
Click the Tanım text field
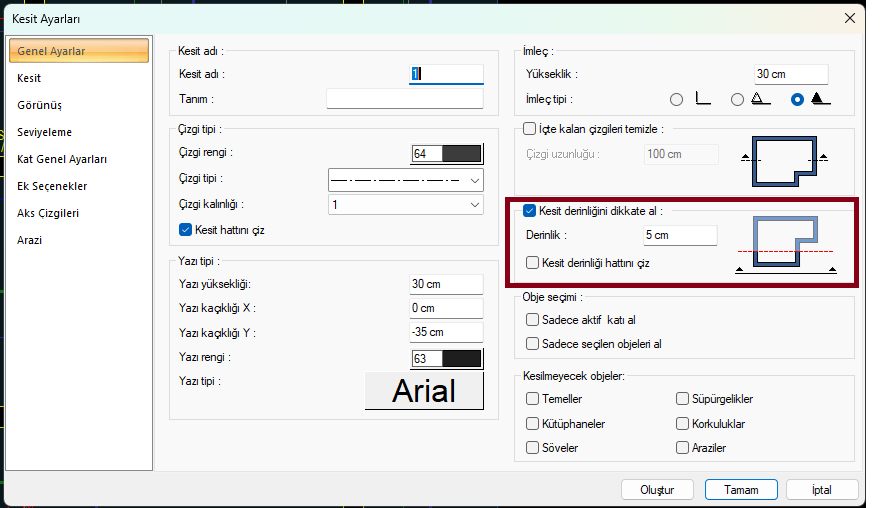click(405, 99)
